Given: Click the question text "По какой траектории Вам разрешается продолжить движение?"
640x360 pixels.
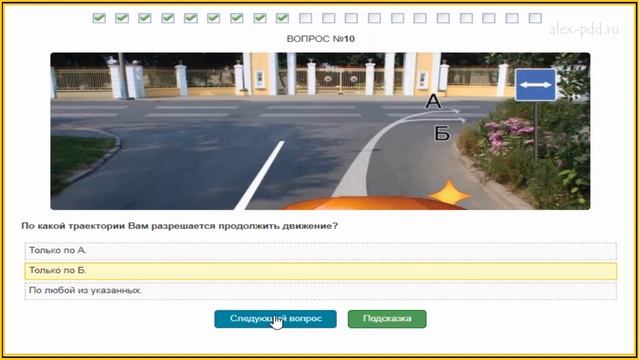Looking at the screenshot, I should tap(180, 226).
